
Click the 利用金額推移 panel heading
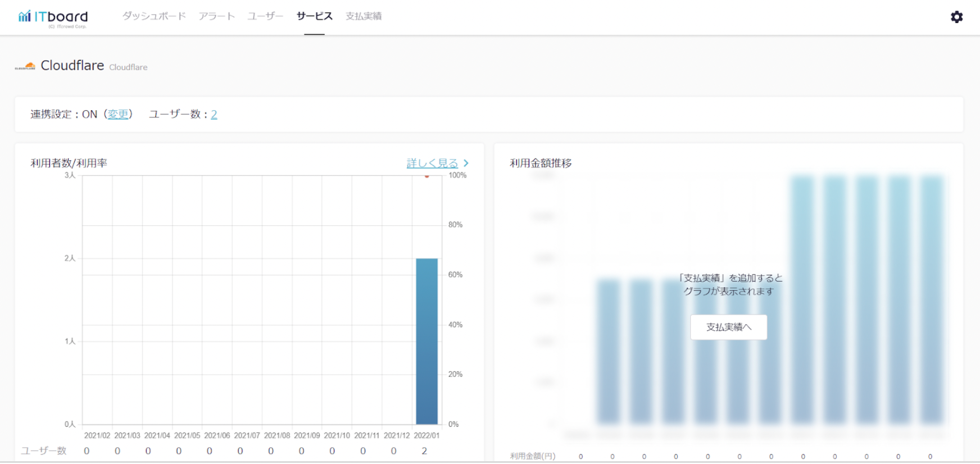click(541, 163)
